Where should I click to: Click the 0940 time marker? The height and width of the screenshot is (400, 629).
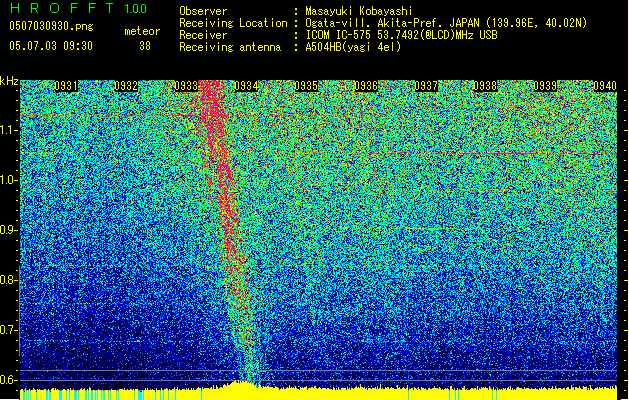point(605,86)
